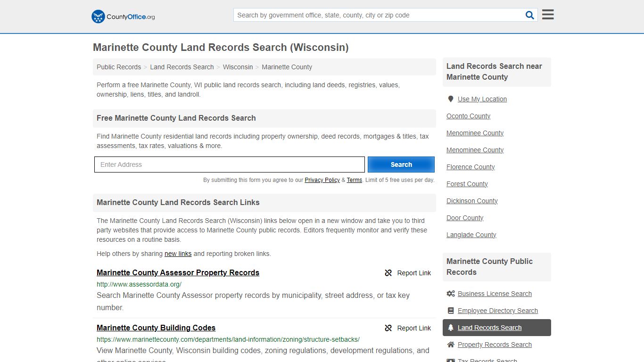The width and height of the screenshot is (644, 362).
Task: Open Marinette County Building Codes link
Action: (x=156, y=328)
